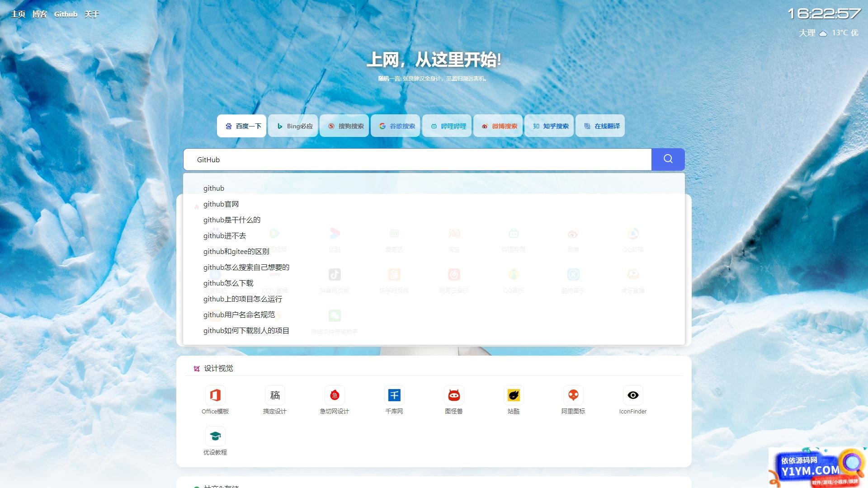Click the blue search magnifier button

coord(668,159)
